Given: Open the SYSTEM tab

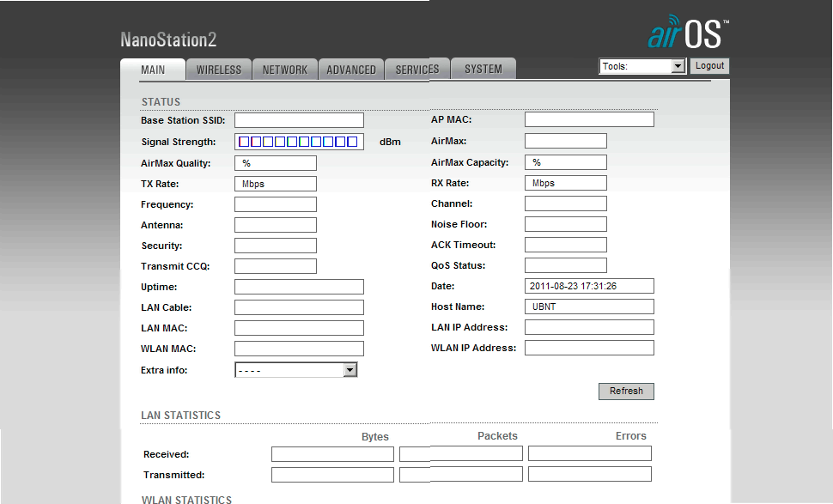Looking at the screenshot, I should coord(483,70).
